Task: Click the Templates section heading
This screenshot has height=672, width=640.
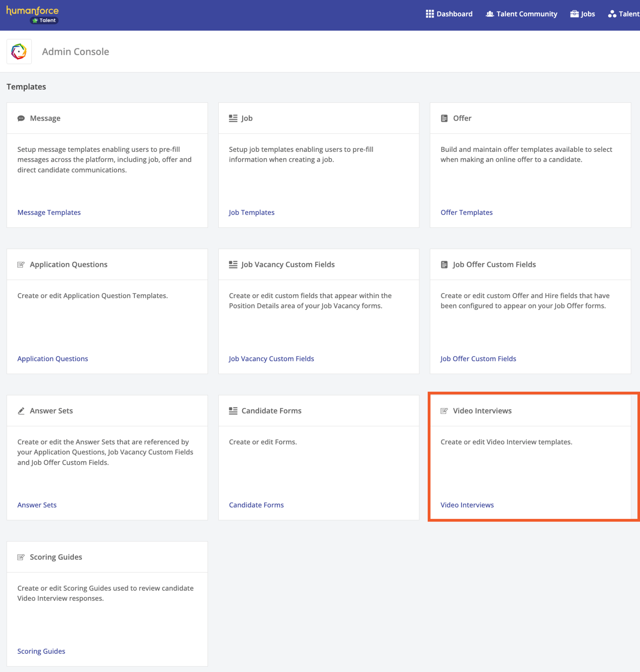Action: click(x=26, y=87)
